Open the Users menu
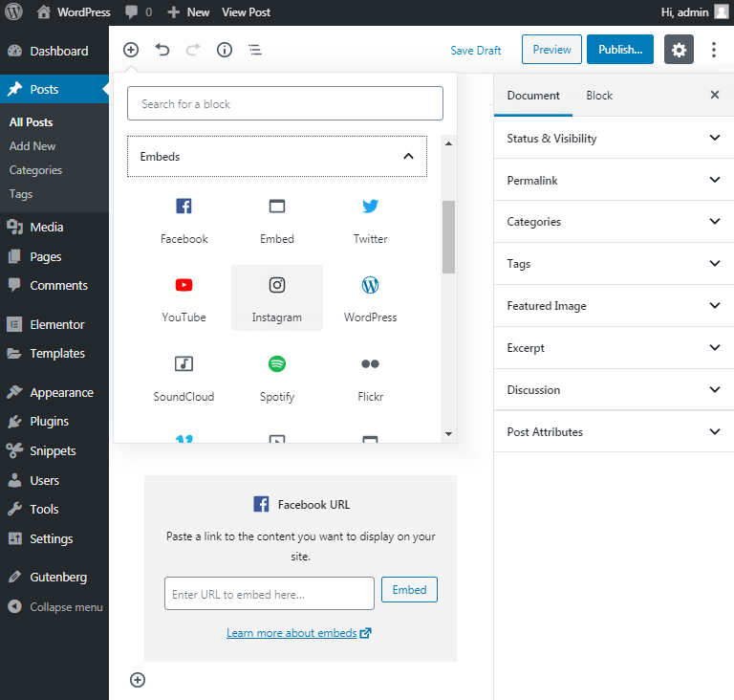Screen dimensions: 734x700 coord(54,481)
